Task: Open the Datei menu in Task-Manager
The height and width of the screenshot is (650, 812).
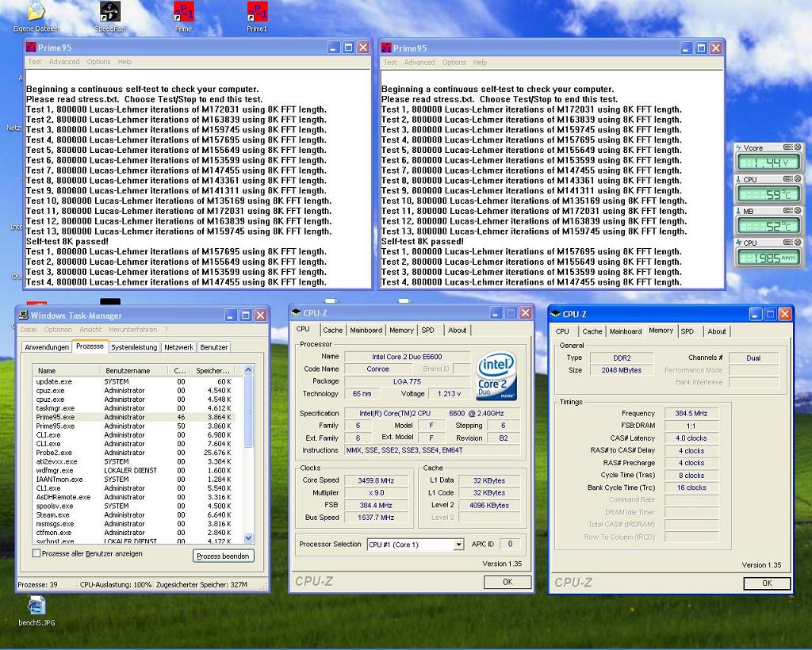Action: coord(29,329)
